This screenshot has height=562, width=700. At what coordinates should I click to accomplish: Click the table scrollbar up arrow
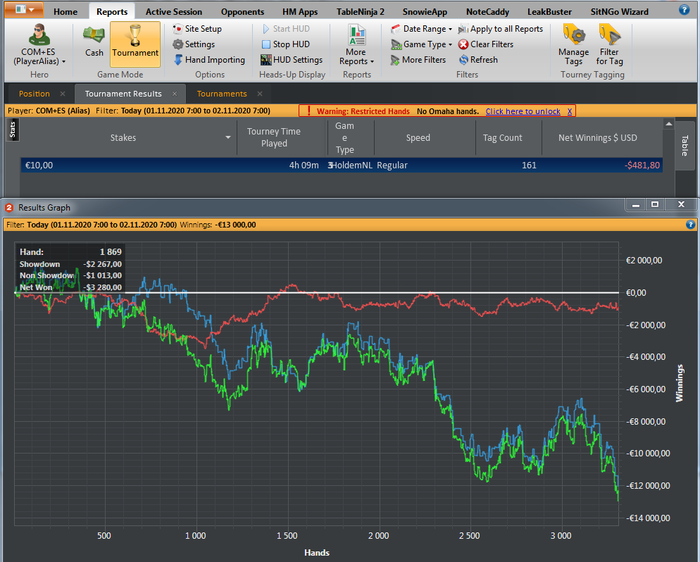(x=669, y=124)
